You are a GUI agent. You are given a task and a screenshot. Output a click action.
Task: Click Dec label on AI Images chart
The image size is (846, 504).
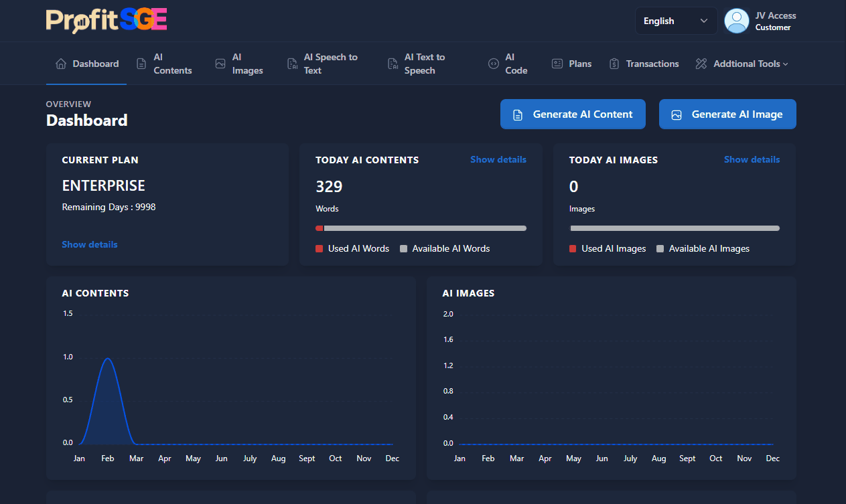(x=772, y=458)
